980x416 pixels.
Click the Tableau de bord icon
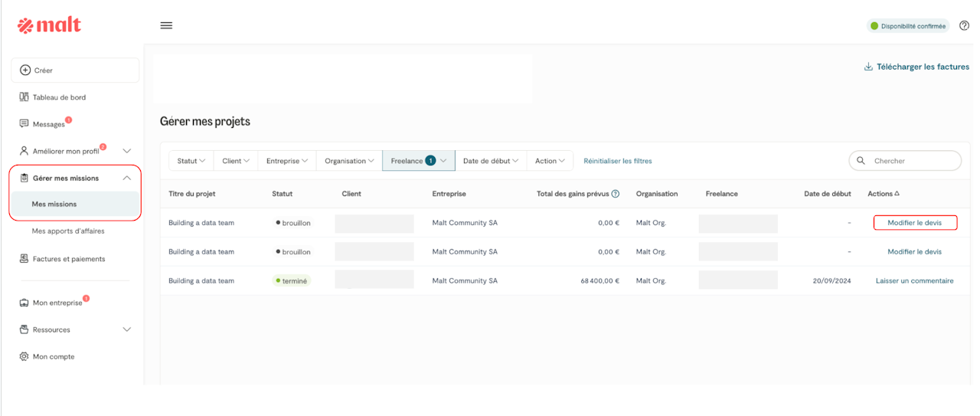point(24,97)
